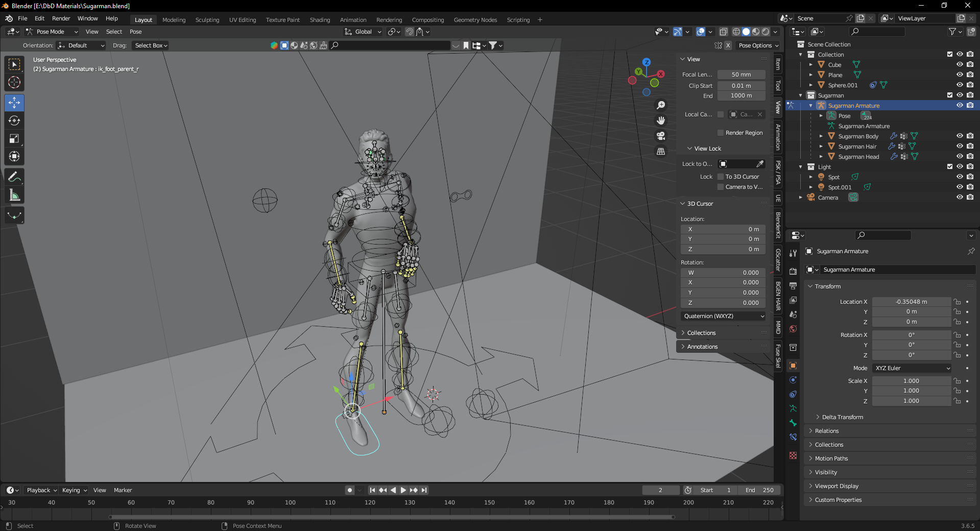Viewport: 980px width, 531px height.
Task: Click the zoom magnifier icon in viewport gizmos
Action: click(x=661, y=104)
